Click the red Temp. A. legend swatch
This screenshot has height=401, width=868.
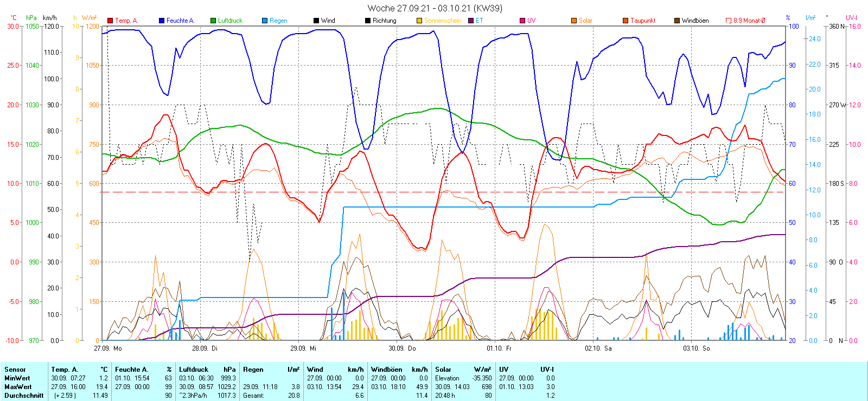click(x=110, y=21)
